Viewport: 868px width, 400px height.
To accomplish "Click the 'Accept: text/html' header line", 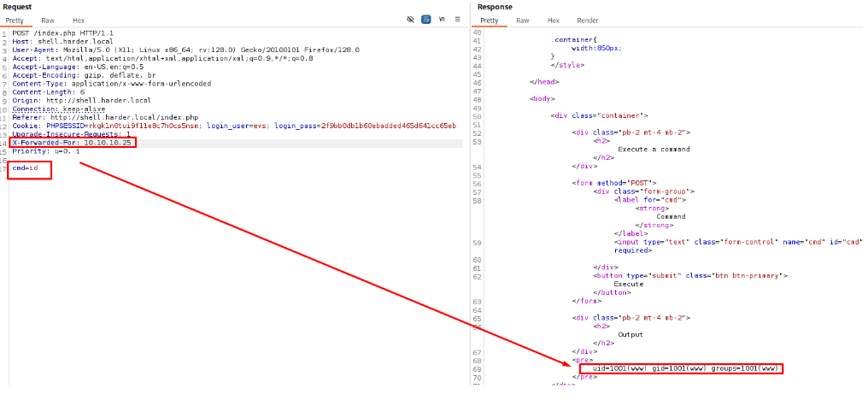I will point(162,58).
